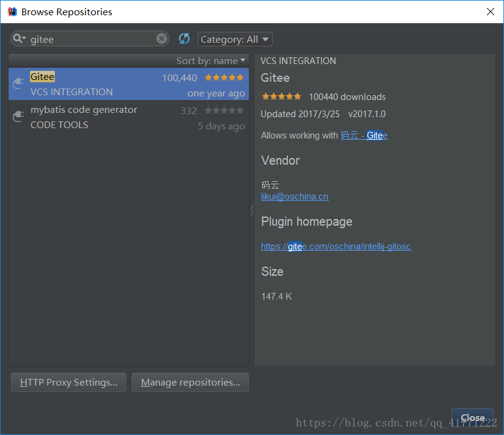
Task: Click the Close button at the bottom
Action: [472, 418]
